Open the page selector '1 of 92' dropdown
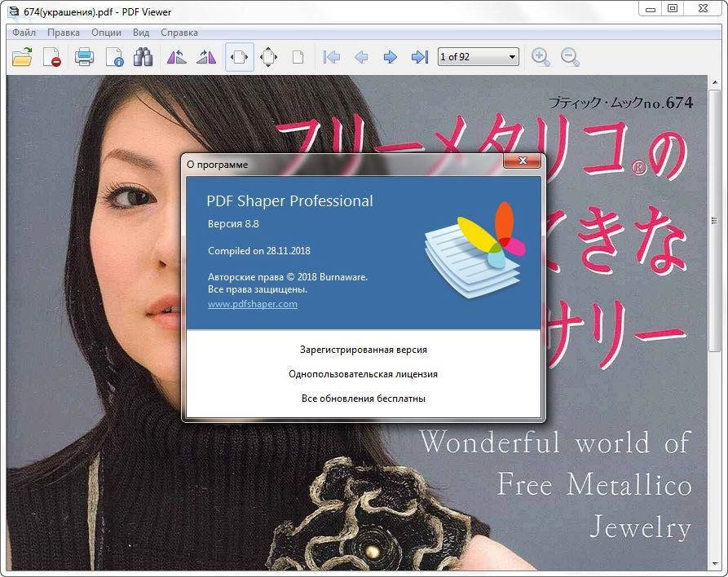The height and width of the screenshot is (577, 728). (479, 56)
